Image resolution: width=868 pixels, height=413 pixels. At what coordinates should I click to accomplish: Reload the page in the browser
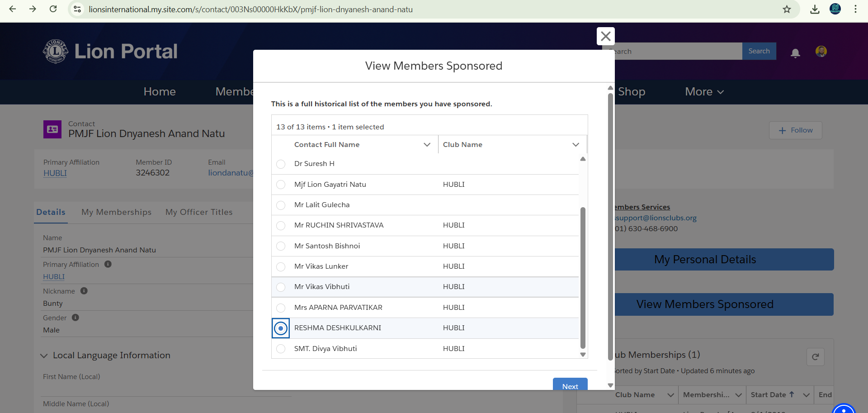(x=53, y=9)
